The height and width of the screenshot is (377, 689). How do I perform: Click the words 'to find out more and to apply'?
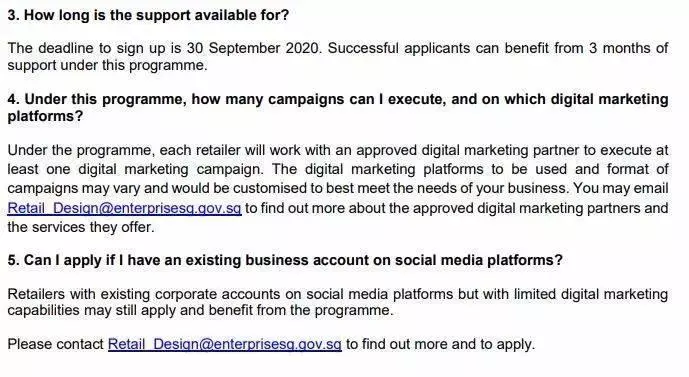click(439, 344)
